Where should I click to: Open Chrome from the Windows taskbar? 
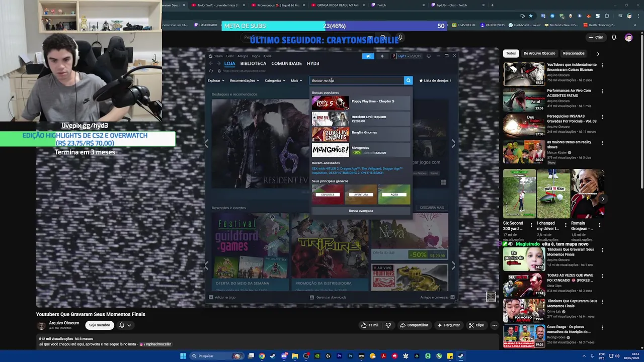(x=262, y=356)
